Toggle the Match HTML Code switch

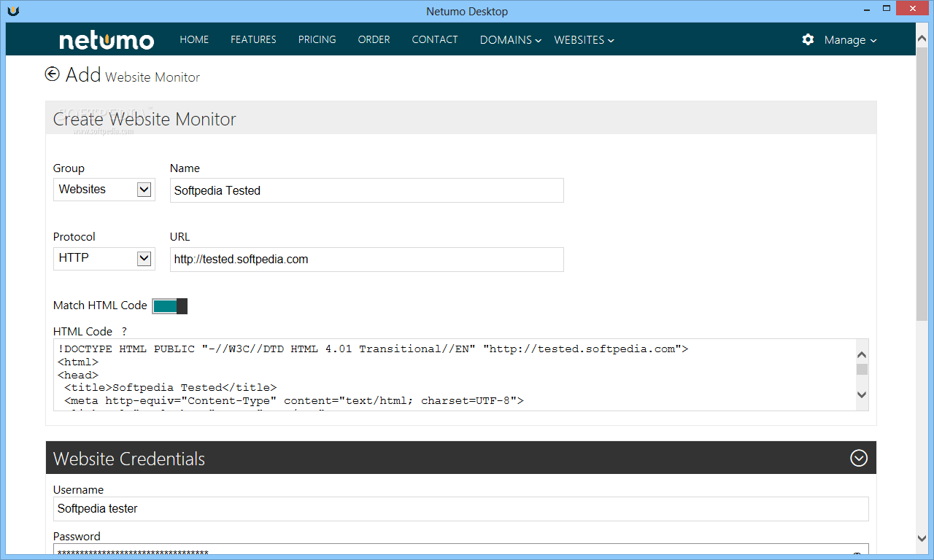click(170, 306)
